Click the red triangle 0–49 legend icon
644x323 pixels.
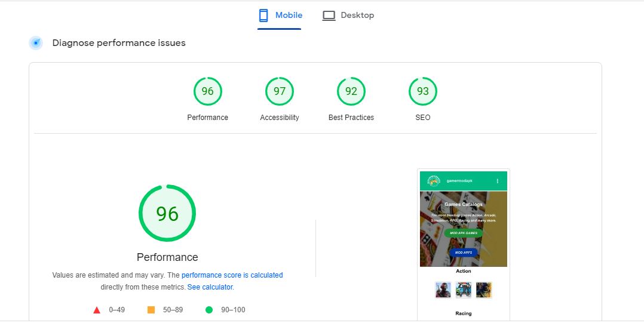pos(97,310)
